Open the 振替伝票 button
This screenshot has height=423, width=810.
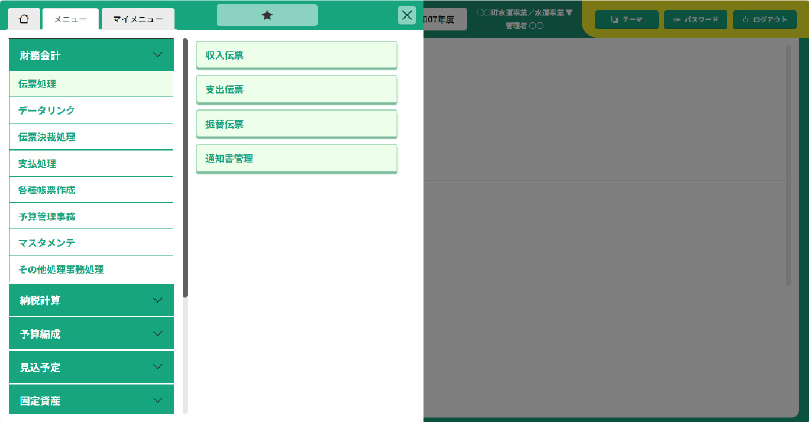point(297,124)
